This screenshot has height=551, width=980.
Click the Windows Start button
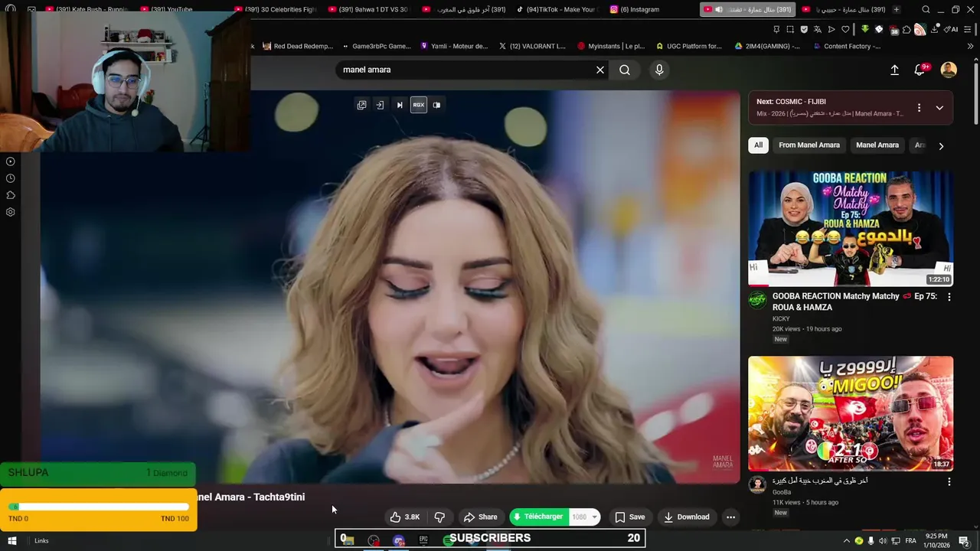[11, 541]
